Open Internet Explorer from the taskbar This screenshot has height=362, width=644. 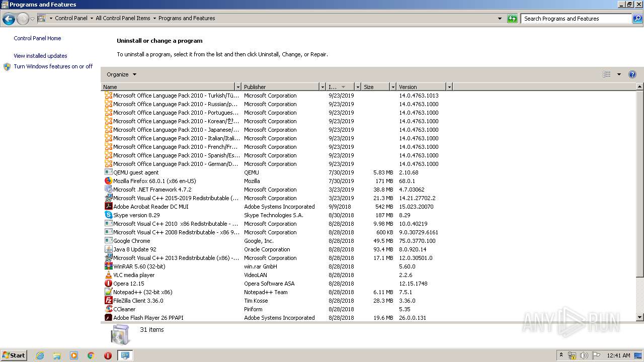[40, 355]
